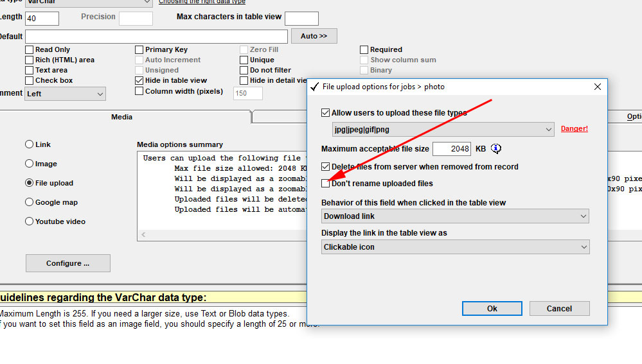This screenshot has width=642, height=364.
Task: Close the File upload options dialog
Action: [x=598, y=87]
